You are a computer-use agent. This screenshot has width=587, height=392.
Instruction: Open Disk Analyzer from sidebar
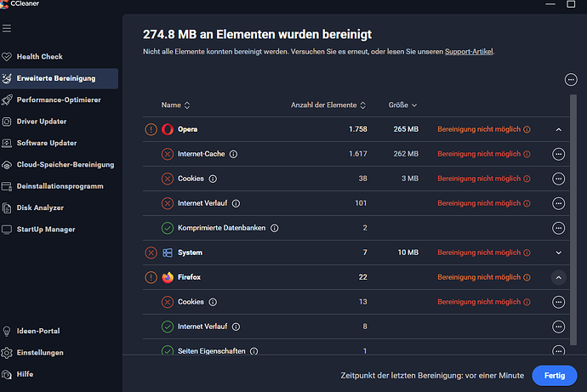pos(40,207)
